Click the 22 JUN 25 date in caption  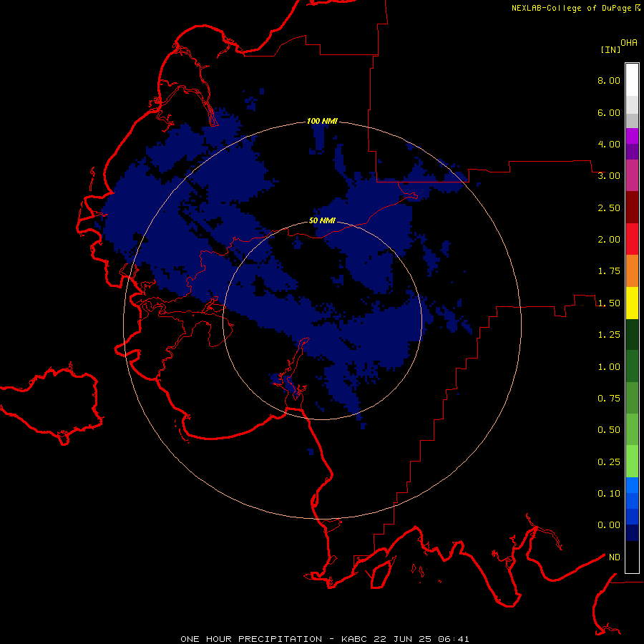404,639
